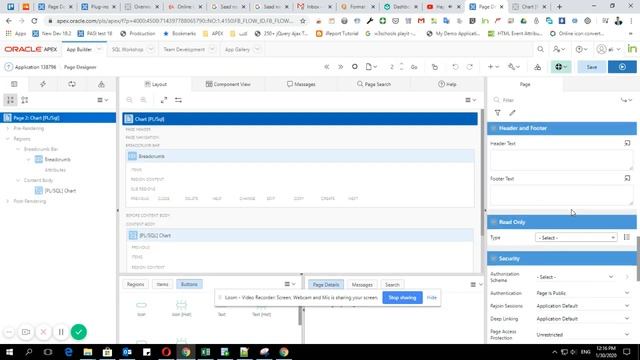This screenshot has height=360, width=640.
Task: Redo the last change in Page Designer
Action: 470,67
